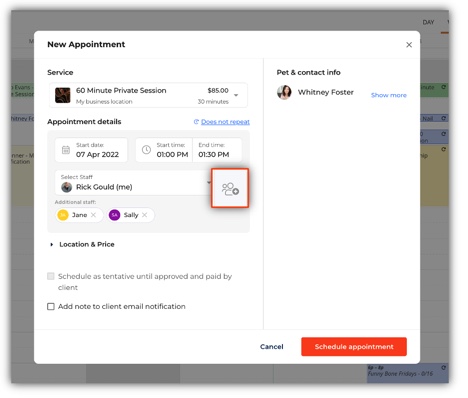Click Whitney Foster's profile photo
Viewport: 468px width, 398px height.
284,92
